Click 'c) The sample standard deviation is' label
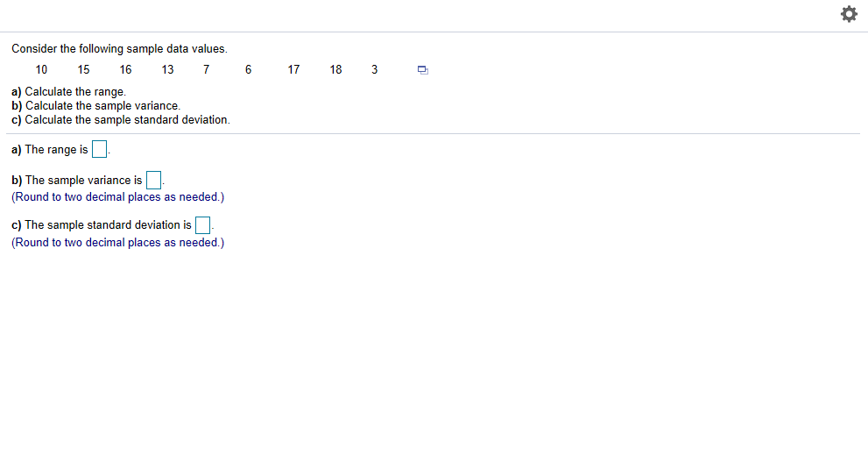 point(102,225)
